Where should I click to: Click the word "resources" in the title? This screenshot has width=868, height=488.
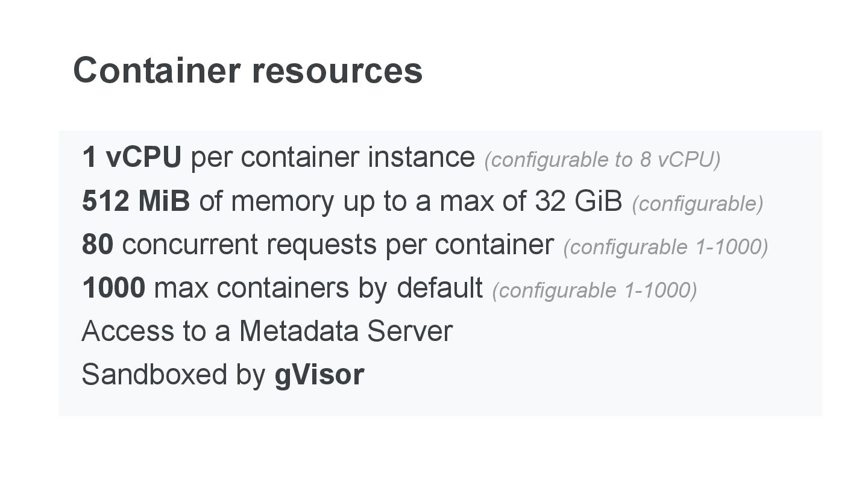[x=337, y=70]
